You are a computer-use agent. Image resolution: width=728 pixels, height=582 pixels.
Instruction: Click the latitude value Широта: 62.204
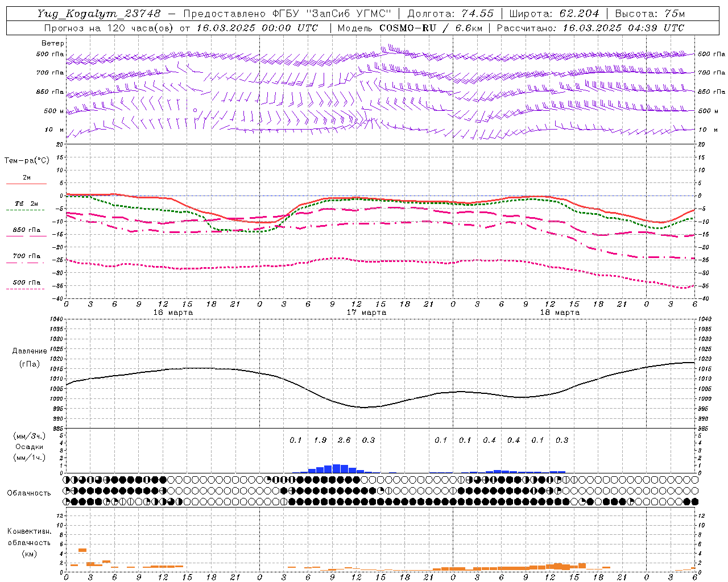tap(554, 14)
